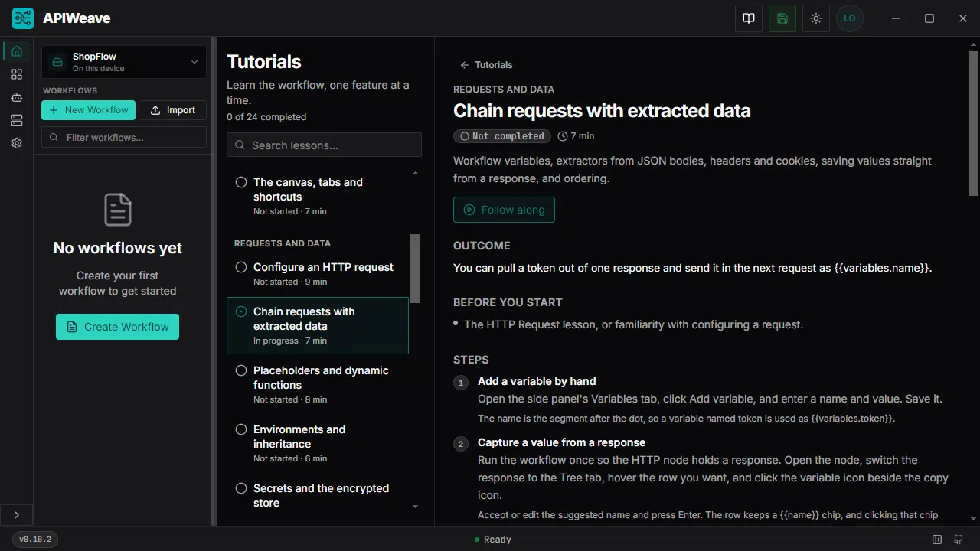Maximize the APIWeave window
Screen dimensions: 980x551
click(929, 18)
